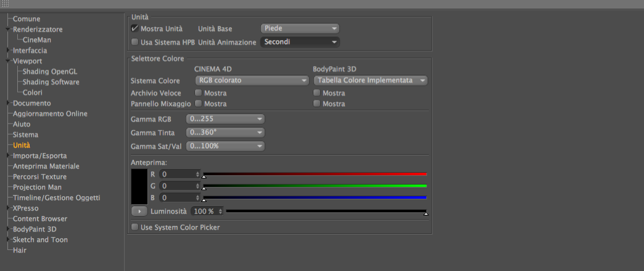Open the Gamma Tinta range dropdown
644x271 pixels.
click(x=227, y=132)
